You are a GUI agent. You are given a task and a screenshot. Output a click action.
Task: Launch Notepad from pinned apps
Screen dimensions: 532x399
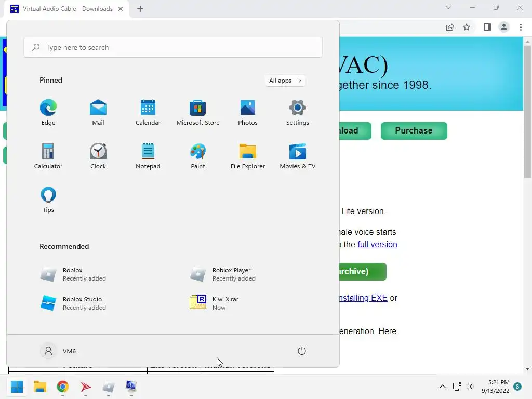click(148, 156)
